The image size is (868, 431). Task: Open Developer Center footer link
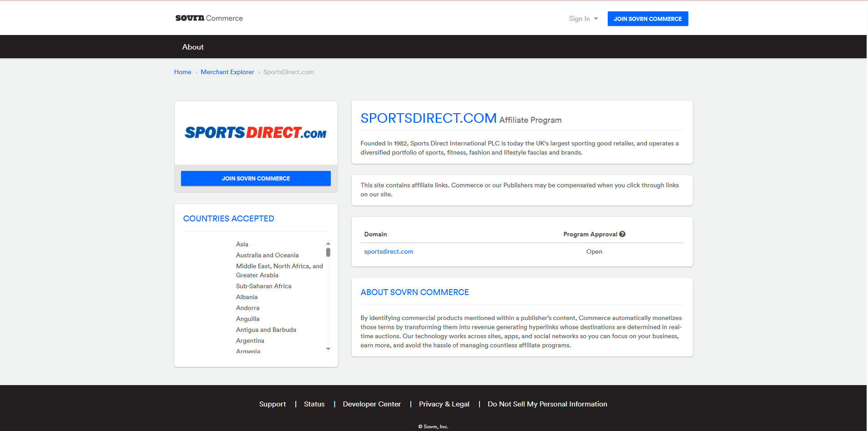coord(372,404)
